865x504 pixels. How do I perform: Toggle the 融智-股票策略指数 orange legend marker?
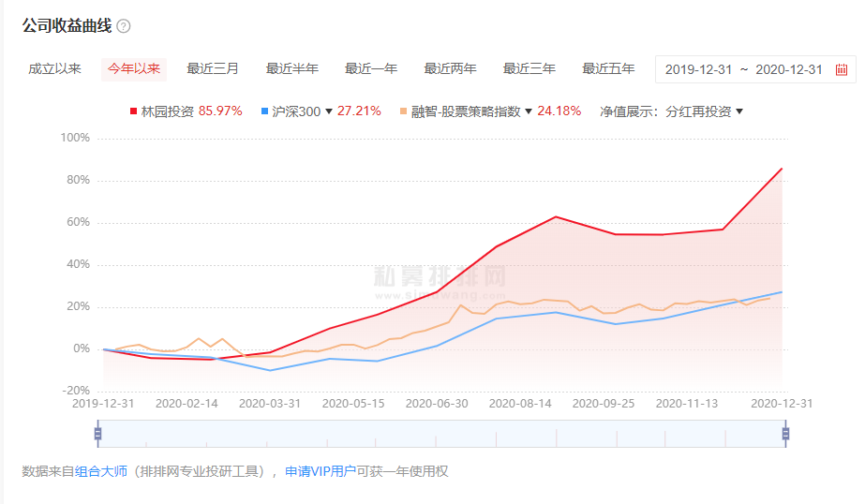tap(404, 111)
